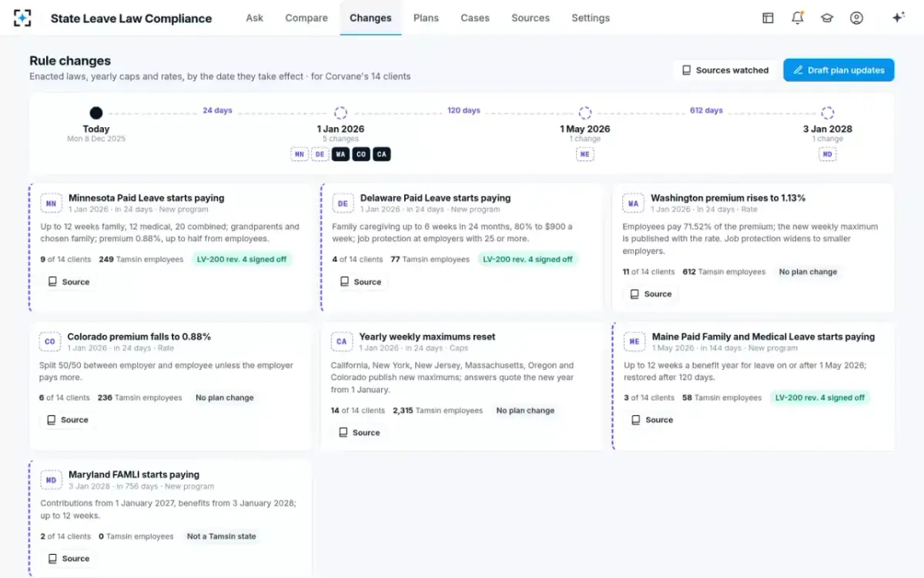Screen dimensions: 924x578
Task: Switch to the Sources tab
Action: tap(531, 18)
